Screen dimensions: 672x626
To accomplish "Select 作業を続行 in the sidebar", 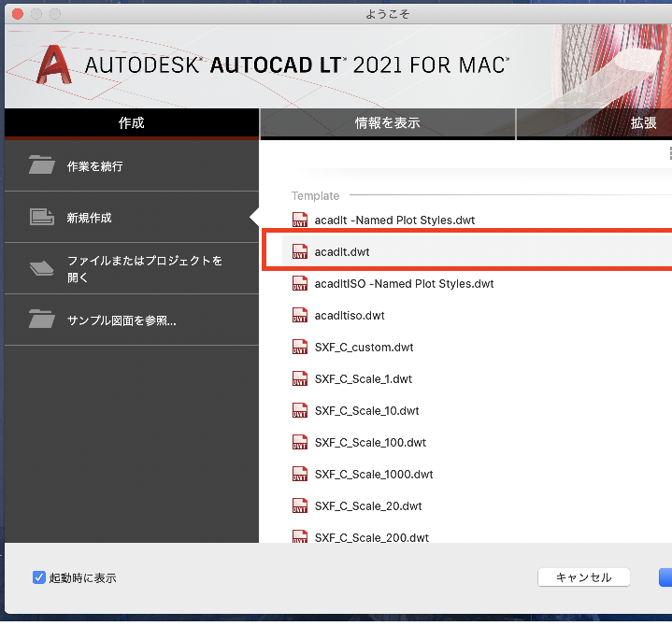I will [132, 165].
